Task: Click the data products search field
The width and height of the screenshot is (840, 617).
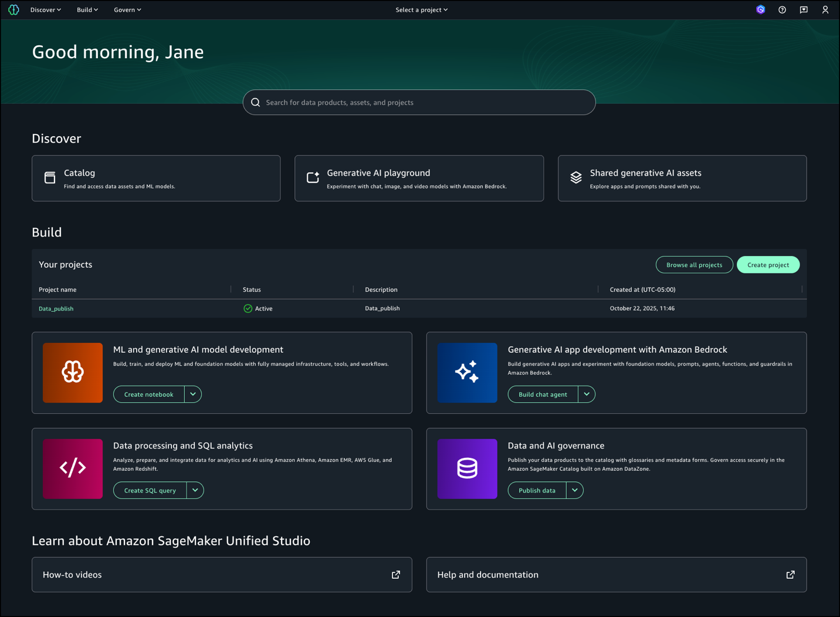Action: tap(419, 103)
